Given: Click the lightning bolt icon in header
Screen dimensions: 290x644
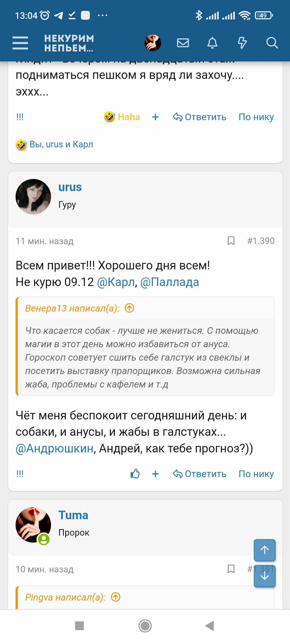Looking at the screenshot, I should pos(242,42).
